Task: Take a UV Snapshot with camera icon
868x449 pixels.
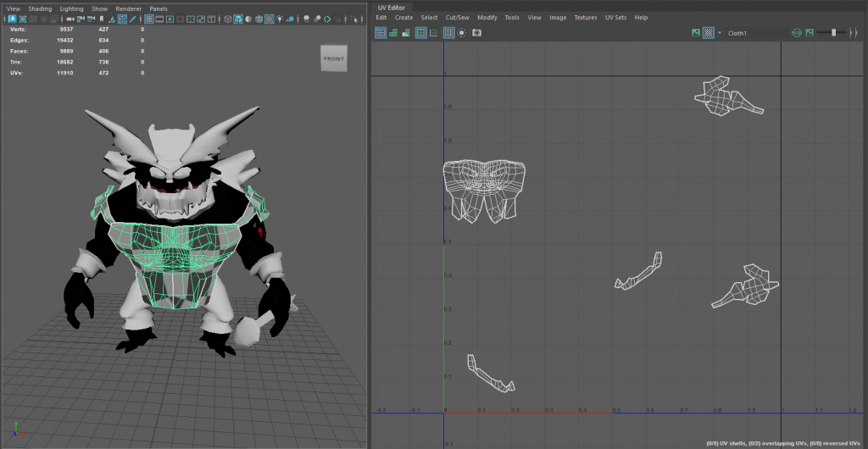Action: 476,33
